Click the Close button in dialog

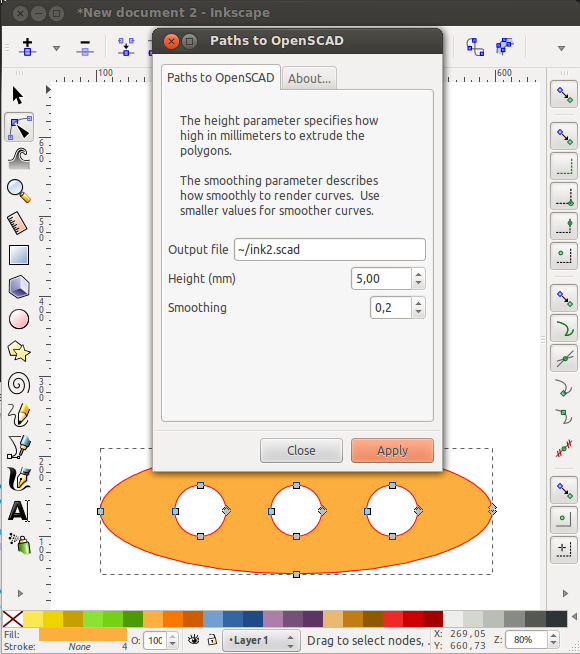click(x=301, y=450)
